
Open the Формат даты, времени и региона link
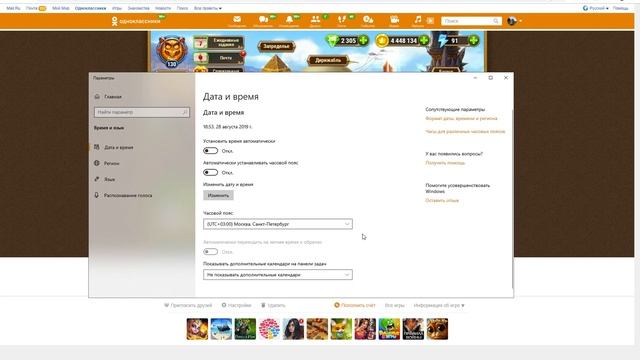click(x=461, y=118)
